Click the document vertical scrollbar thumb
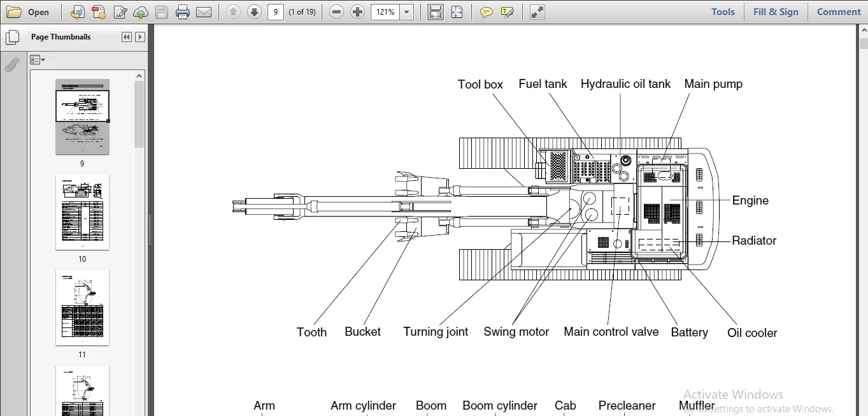The width and height of the screenshot is (868, 416). click(x=863, y=45)
